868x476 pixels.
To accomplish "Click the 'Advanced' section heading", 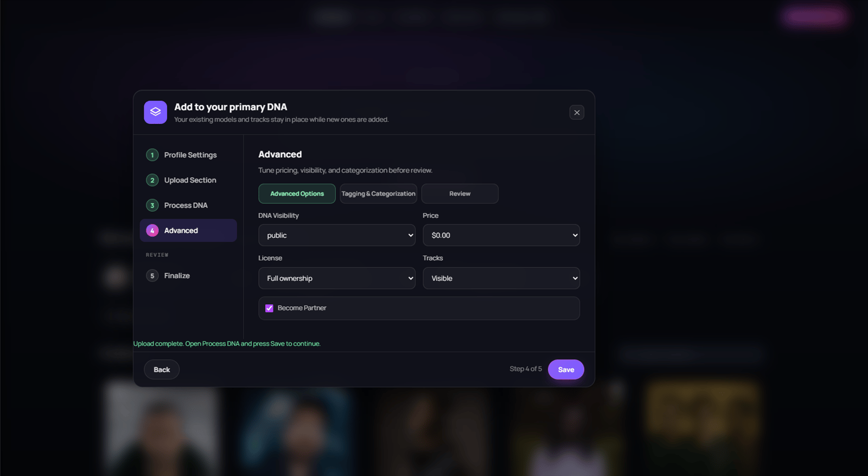I will 280,155.
